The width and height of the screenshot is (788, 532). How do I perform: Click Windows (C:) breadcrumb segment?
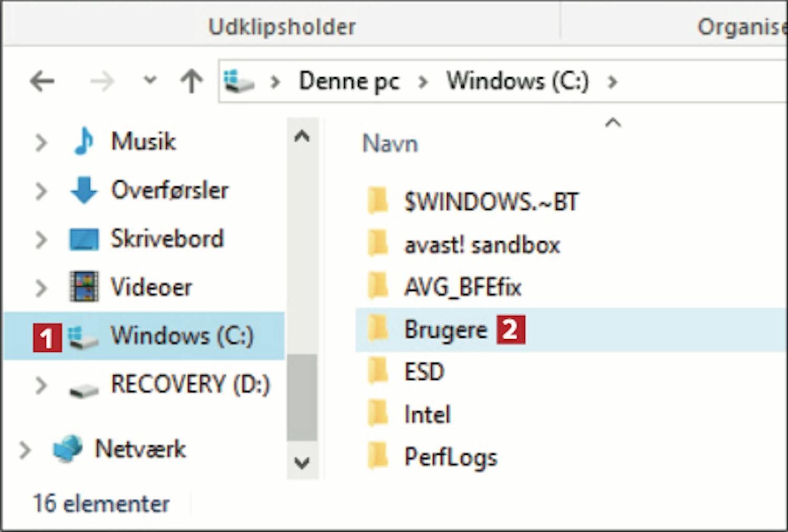(x=517, y=81)
